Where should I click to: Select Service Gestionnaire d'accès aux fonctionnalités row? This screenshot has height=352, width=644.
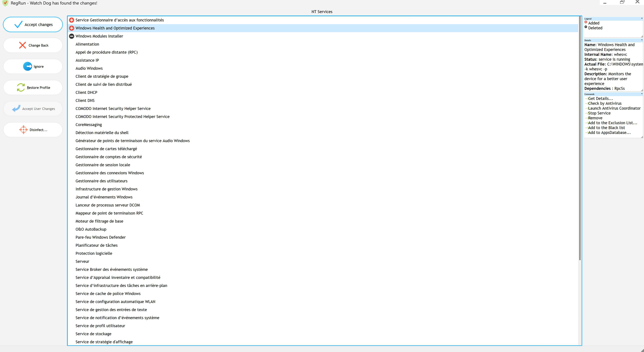coord(323,20)
